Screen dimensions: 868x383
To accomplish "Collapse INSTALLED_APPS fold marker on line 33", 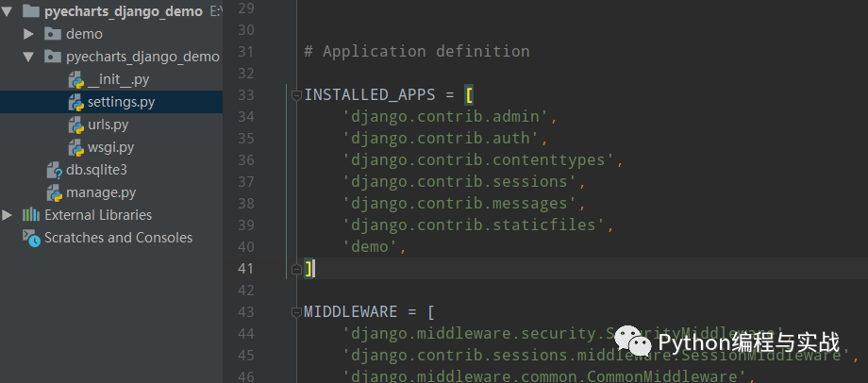I will 296,95.
